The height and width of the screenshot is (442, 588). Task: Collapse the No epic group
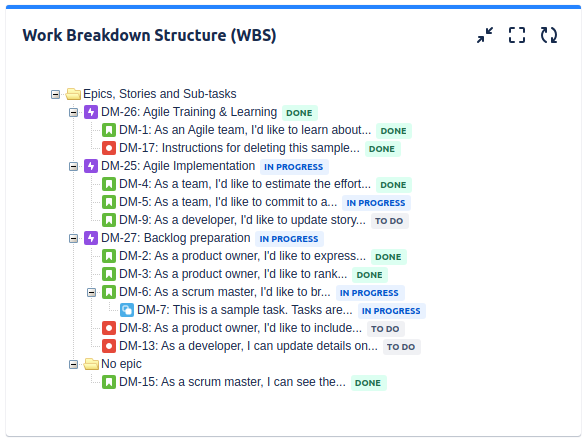click(x=73, y=364)
